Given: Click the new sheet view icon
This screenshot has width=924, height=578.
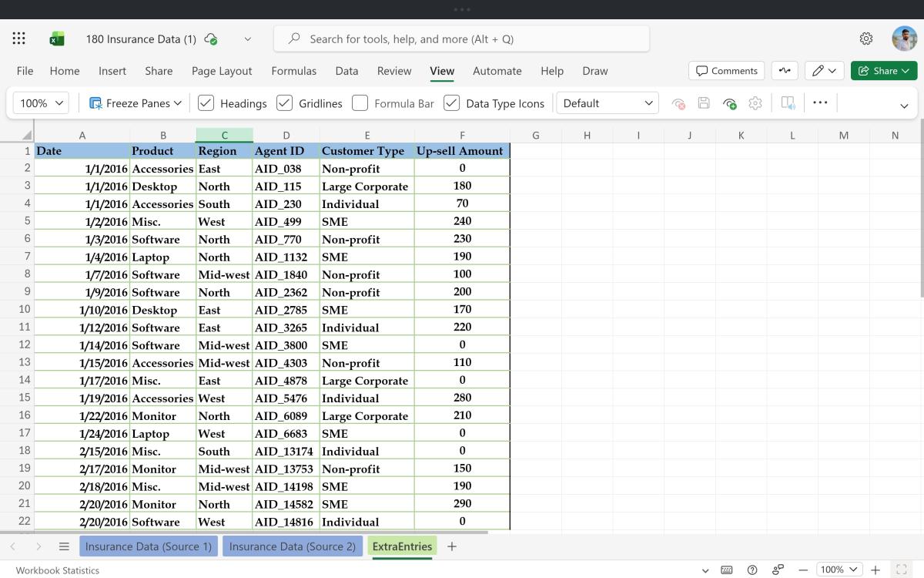Looking at the screenshot, I should coord(729,103).
